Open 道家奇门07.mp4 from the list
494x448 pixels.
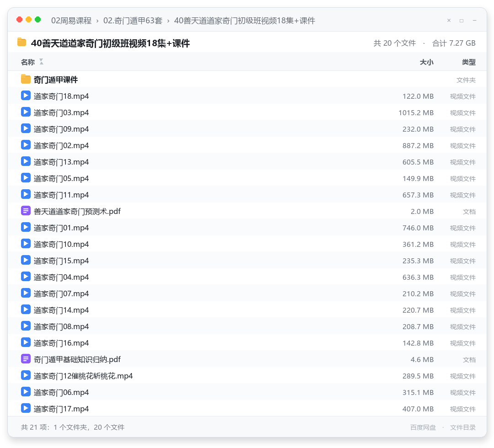tap(61, 294)
